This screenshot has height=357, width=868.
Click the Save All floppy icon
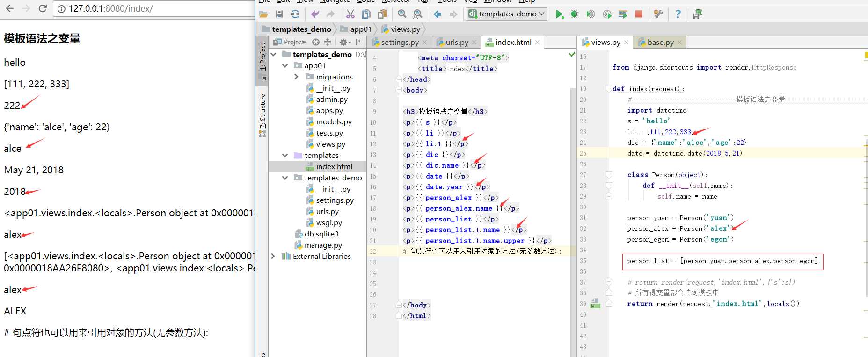[279, 14]
